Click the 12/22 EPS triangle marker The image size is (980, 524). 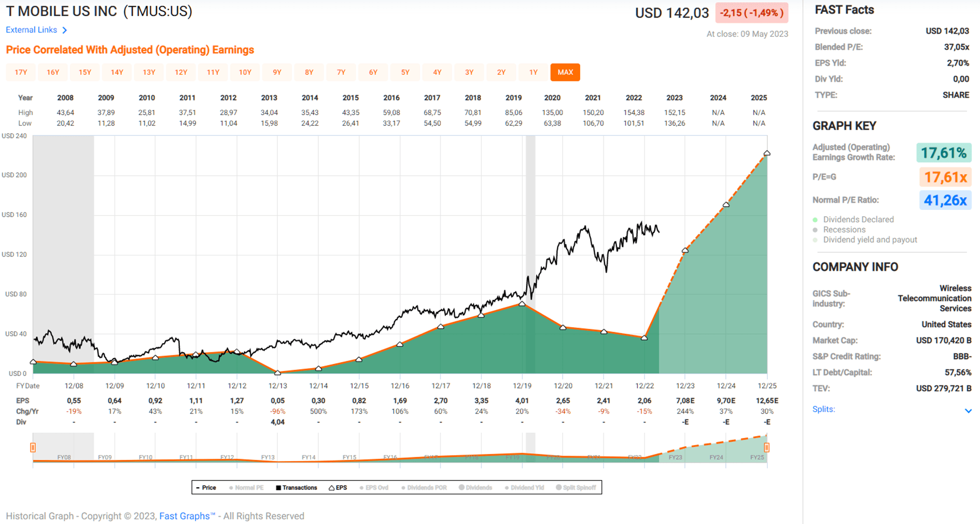644,338
